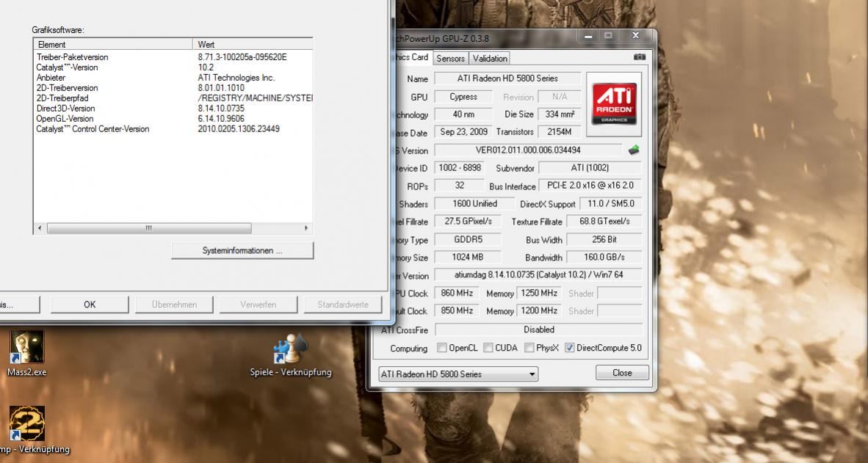868x463 pixels.
Task: Click the GPU-Z screenshot camera icon
Action: pyautogui.click(x=640, y=57)
